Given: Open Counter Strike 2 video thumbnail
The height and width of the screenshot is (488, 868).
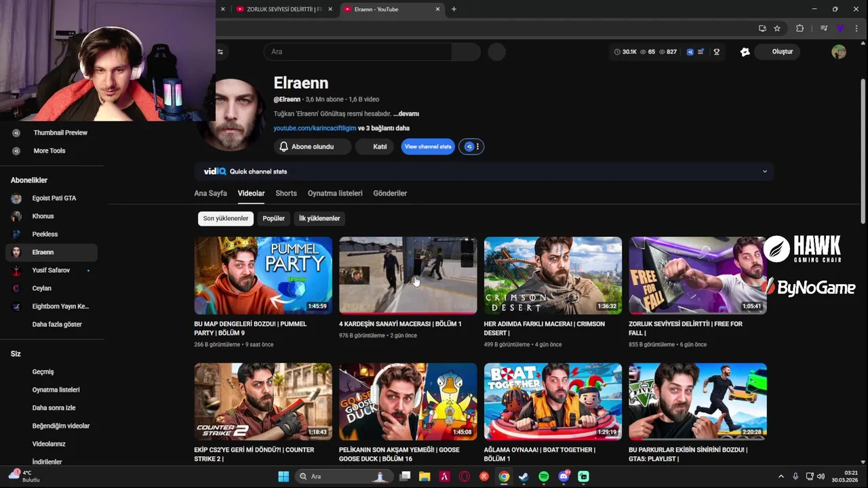Looking at the screenshot, I should coord(263,401).
